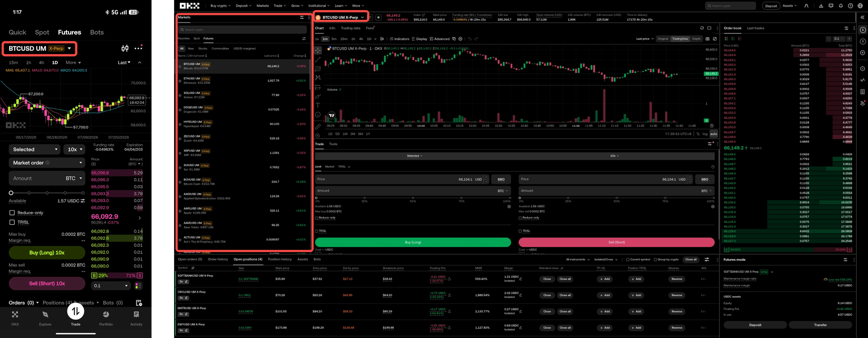This screenshot has width=868, height=338.
Task: Select text annotation tool on chart toolbar
Action: pyautogui.click(x=318, y=105)
